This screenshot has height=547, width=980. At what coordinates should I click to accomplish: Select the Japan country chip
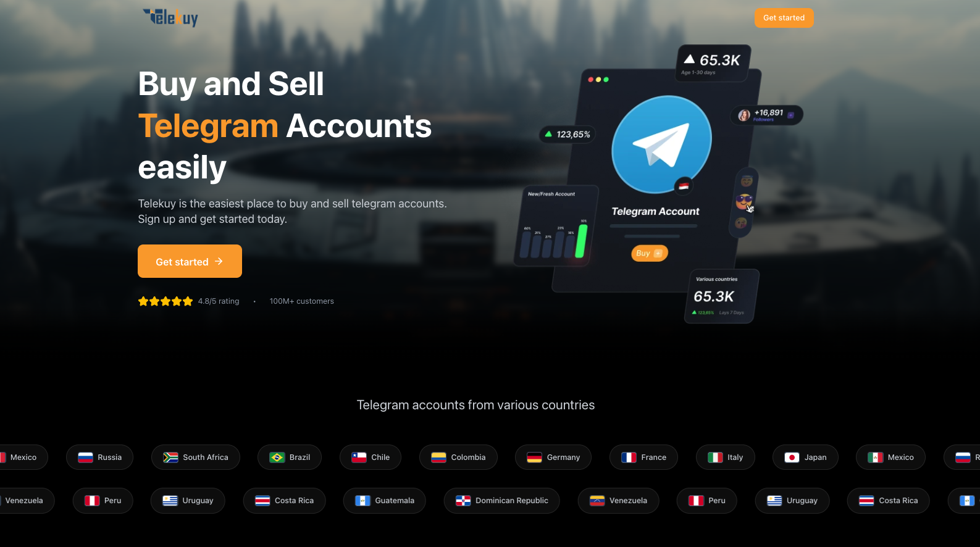pos(805,457)
